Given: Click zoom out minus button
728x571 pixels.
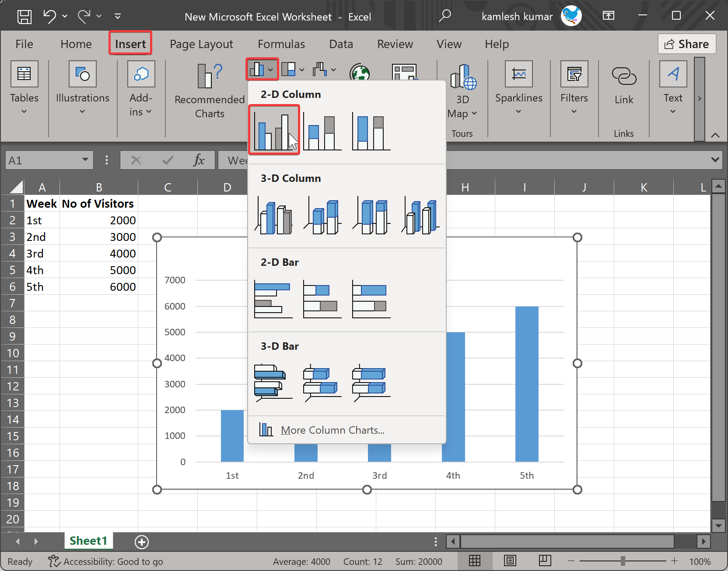Looking at the screenshot, I should click(x=570, y=561).
